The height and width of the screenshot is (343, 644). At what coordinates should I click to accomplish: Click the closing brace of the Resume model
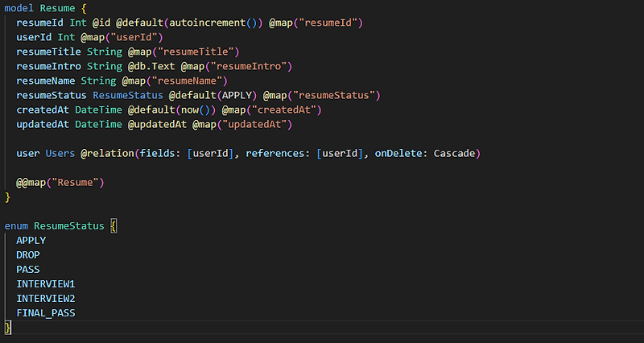pos(7,197)
